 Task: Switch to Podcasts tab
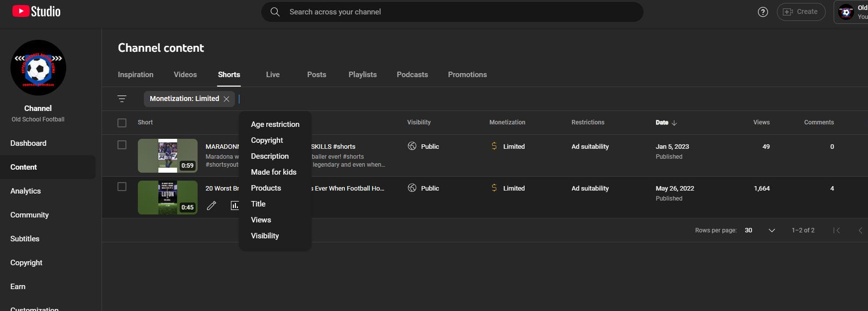412,75
